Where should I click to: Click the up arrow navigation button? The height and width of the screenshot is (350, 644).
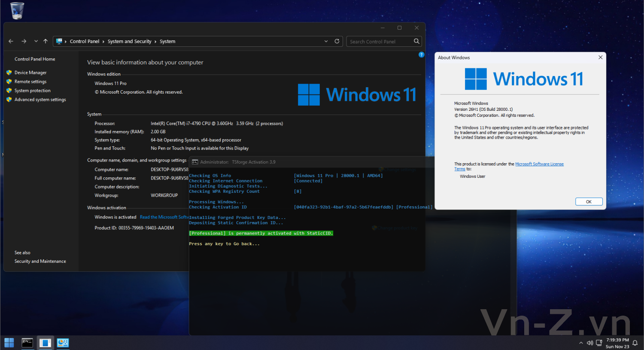(x=46, y=41)
